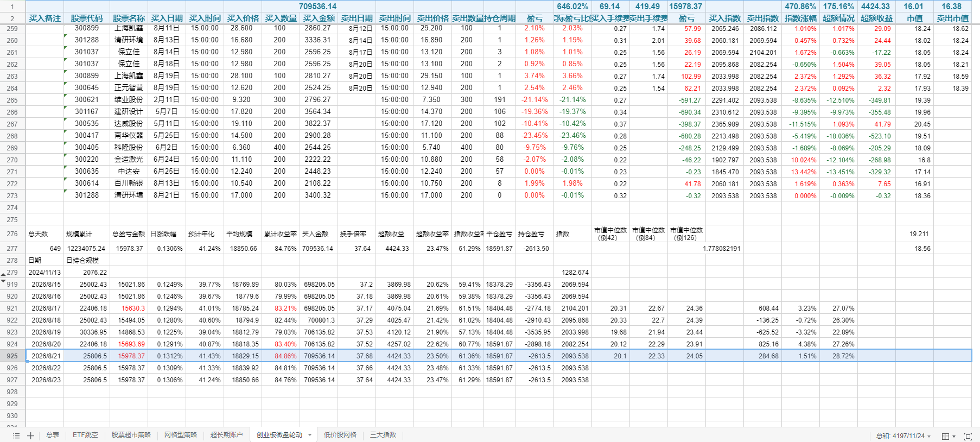Open the layout options dropdown arrow

tap(953, 436)
